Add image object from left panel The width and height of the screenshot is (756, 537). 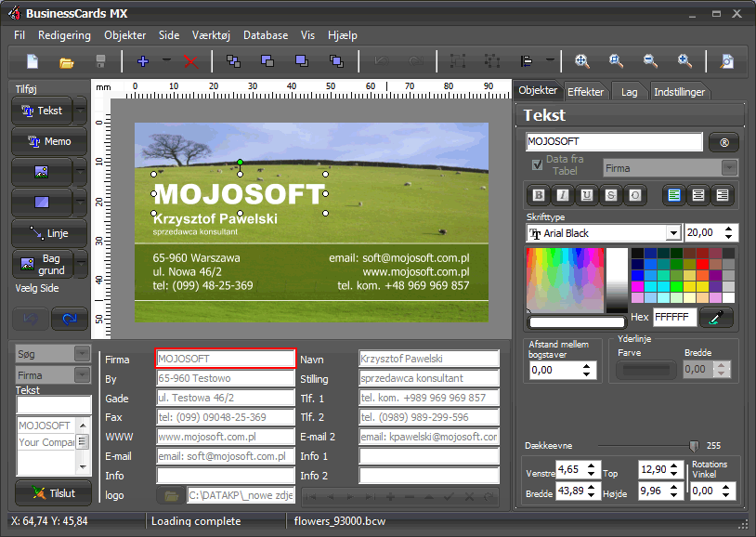pos(42,172)
